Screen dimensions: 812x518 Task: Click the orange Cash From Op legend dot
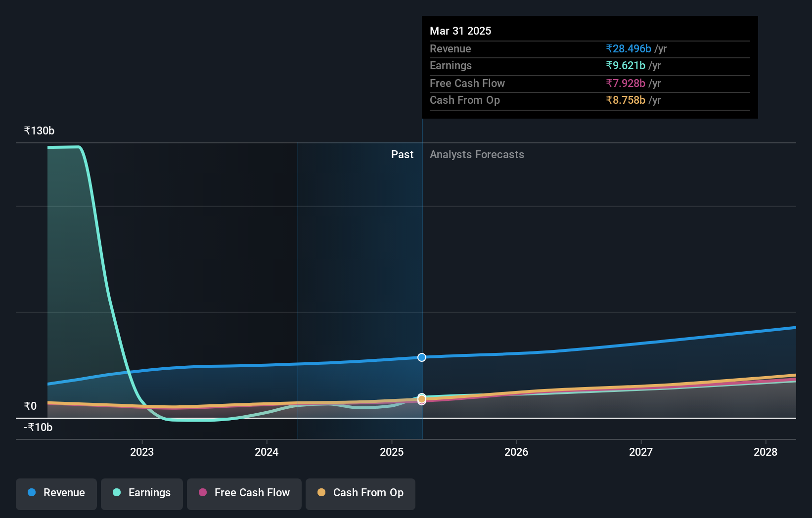[321, 493]
